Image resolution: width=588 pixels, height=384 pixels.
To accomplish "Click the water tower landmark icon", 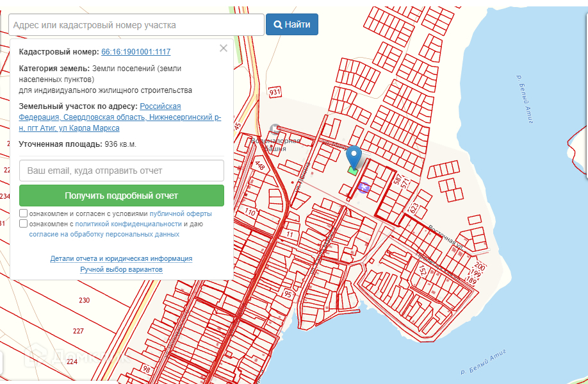I will pos(275,129).
